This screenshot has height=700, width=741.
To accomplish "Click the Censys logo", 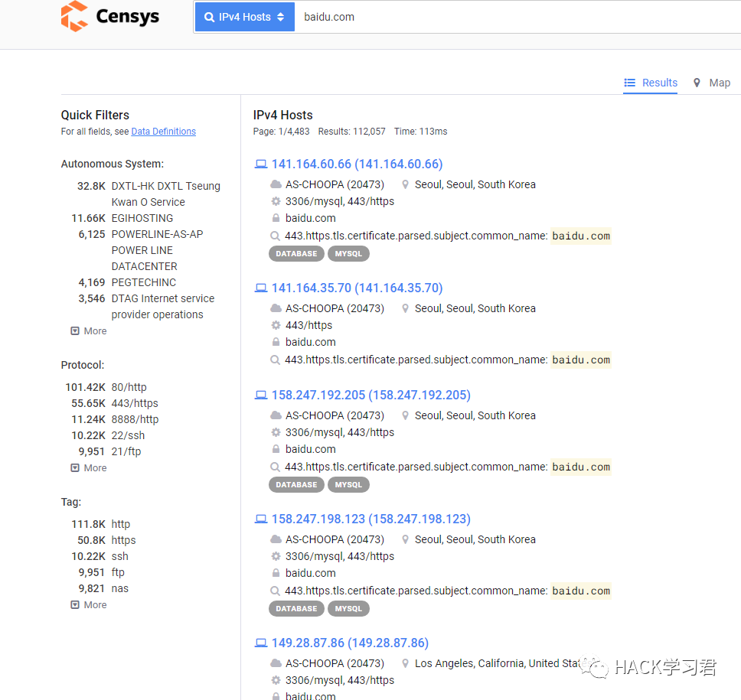I will 110,17.
